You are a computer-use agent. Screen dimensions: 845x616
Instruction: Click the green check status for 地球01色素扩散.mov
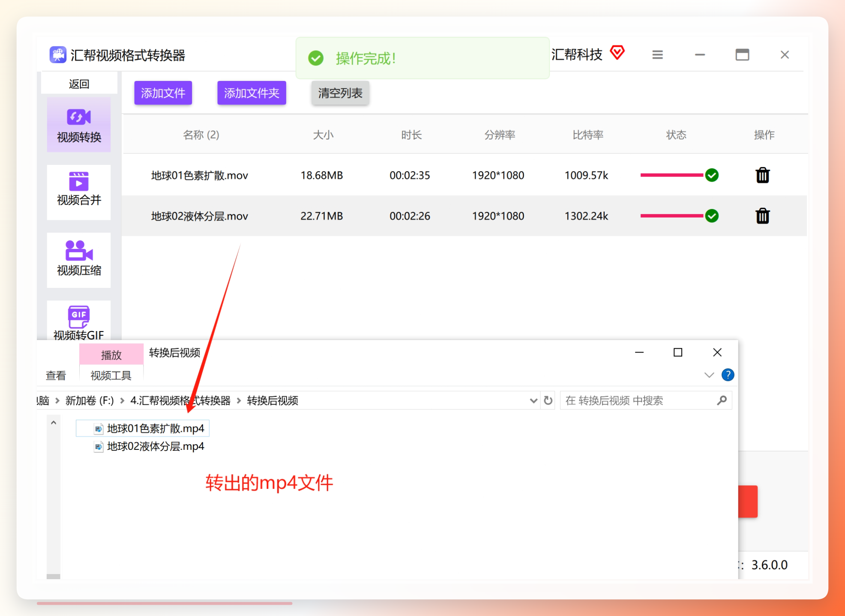point(712,175)
